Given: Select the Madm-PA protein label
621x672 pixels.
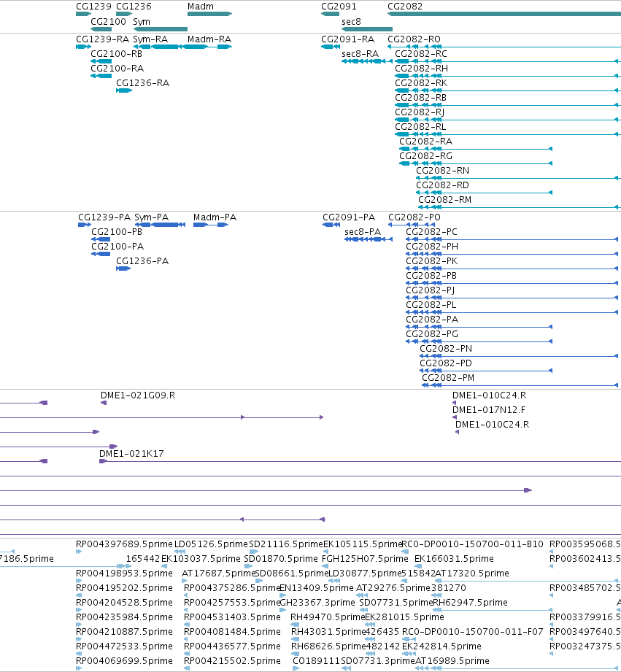Looking at the screenshot, I should (215, 217).
